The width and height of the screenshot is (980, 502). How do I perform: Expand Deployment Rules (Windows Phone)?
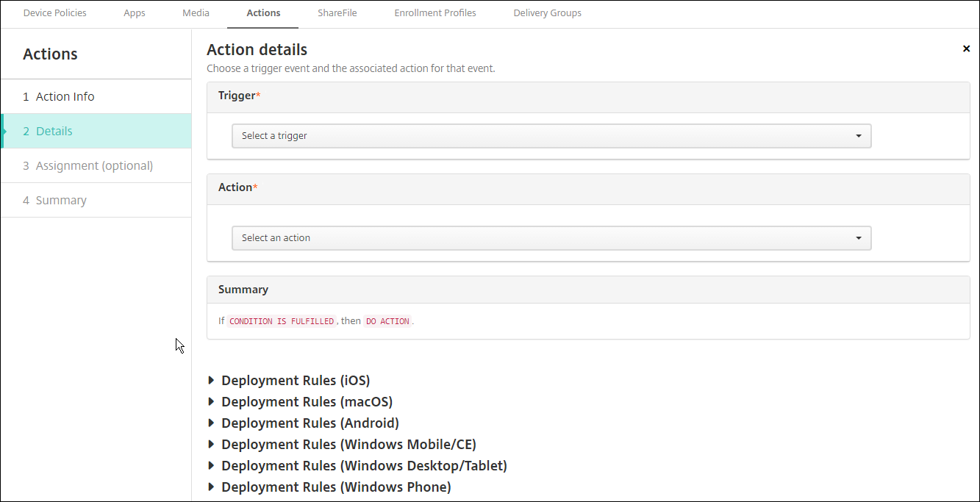click(329, 487)
